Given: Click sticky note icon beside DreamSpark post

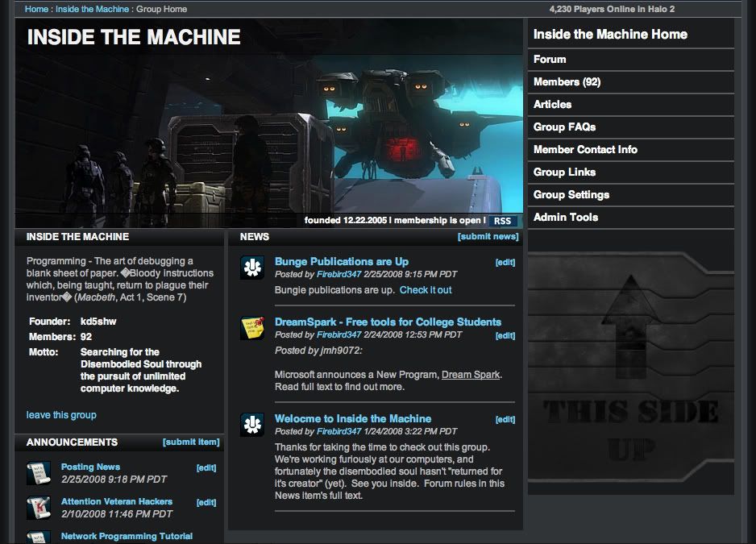Looking at the screenshot, I should [252, 328].
